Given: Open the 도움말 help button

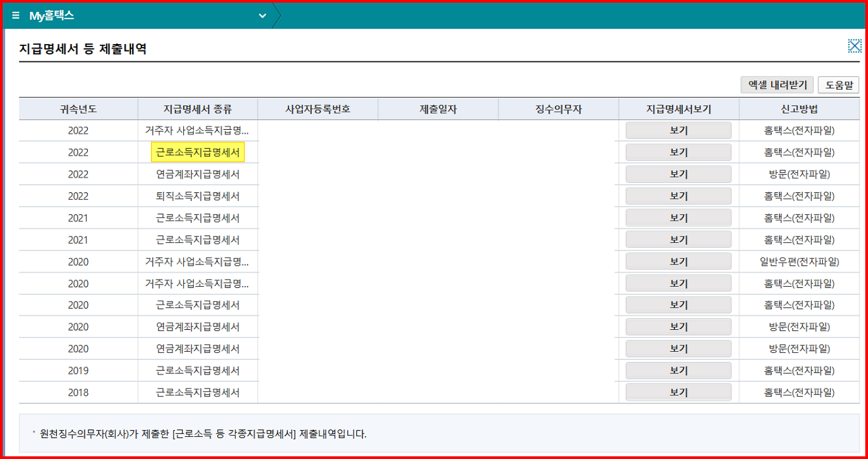Looking at the screenshot, I should tap(839, 85).
